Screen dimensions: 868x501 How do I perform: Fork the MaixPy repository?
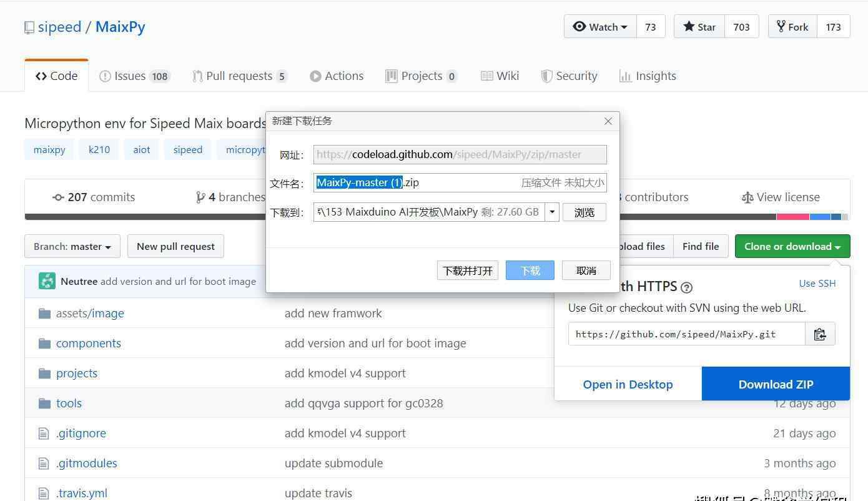point(792,27)
